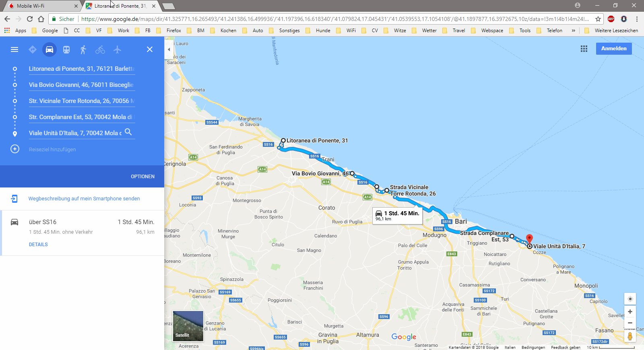
Task: Bookmark this page with star icon
Action: (x=598, y=19)
